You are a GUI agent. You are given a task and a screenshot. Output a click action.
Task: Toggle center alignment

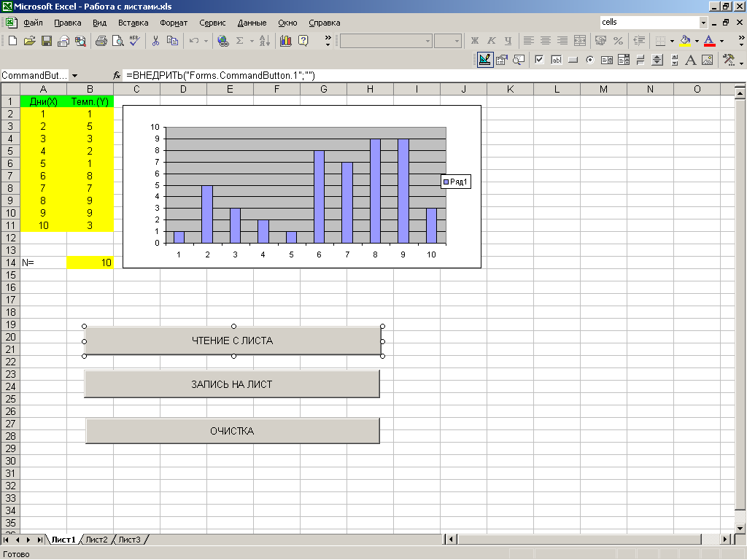tap(546, 41)
